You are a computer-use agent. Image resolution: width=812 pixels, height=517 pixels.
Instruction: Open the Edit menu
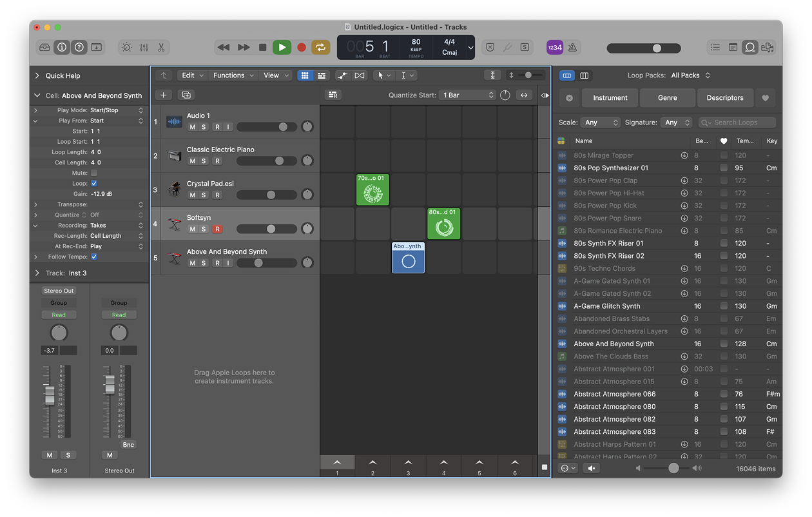pyautogui.click(x=192, y=75)
